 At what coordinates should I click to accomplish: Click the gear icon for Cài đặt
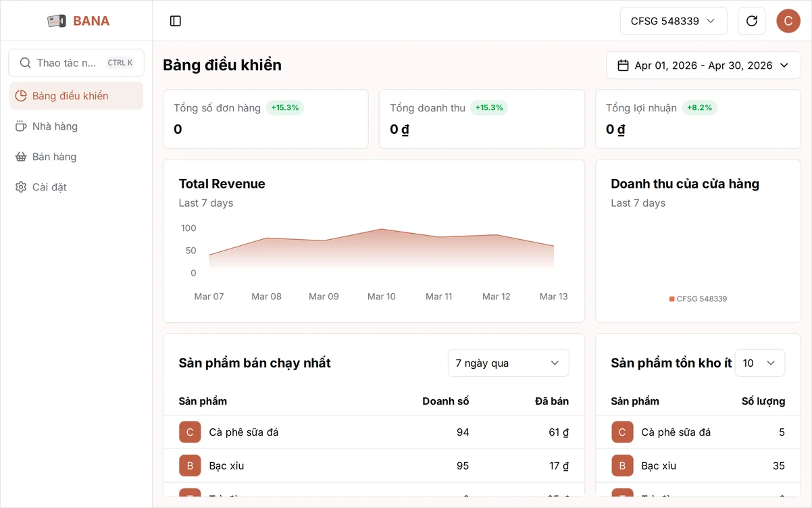point(21,187)
